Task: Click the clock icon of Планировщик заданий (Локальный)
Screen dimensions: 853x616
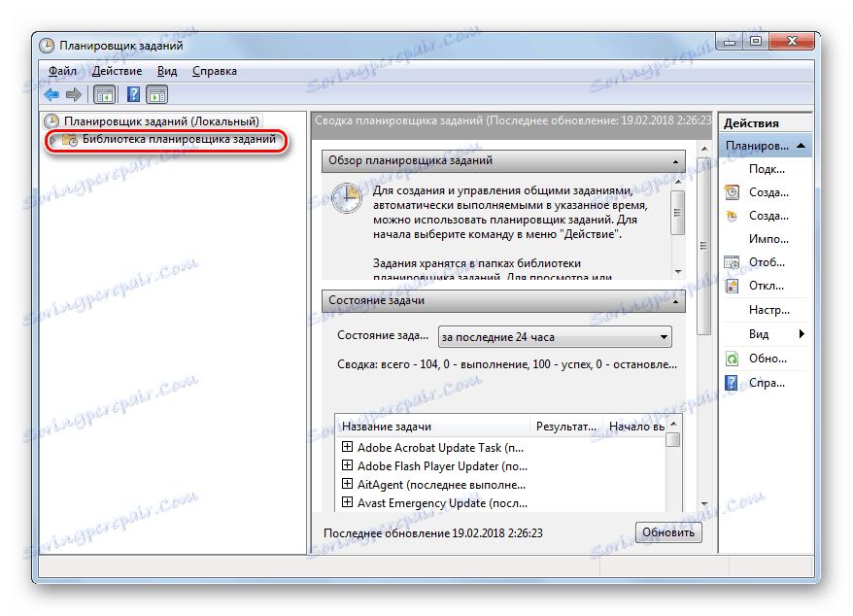Action: pos(51,121)
